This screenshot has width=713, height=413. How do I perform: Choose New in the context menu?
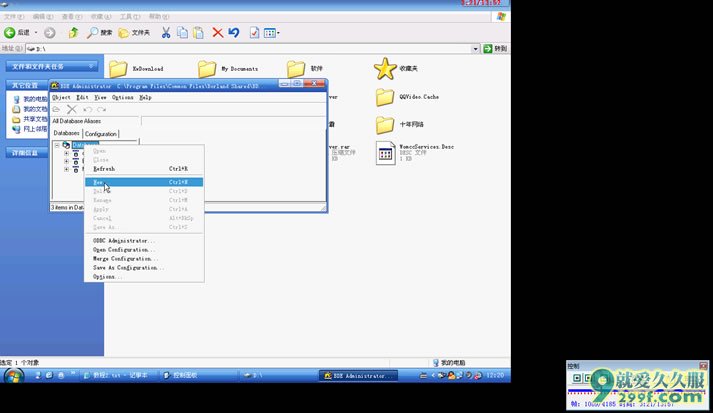pyautogui.click(x=144, y=182)
